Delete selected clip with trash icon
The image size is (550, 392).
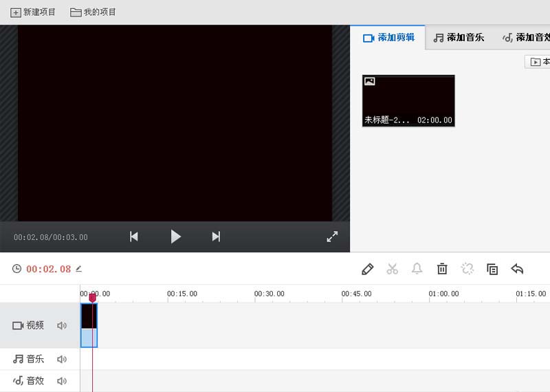(442, 269)
